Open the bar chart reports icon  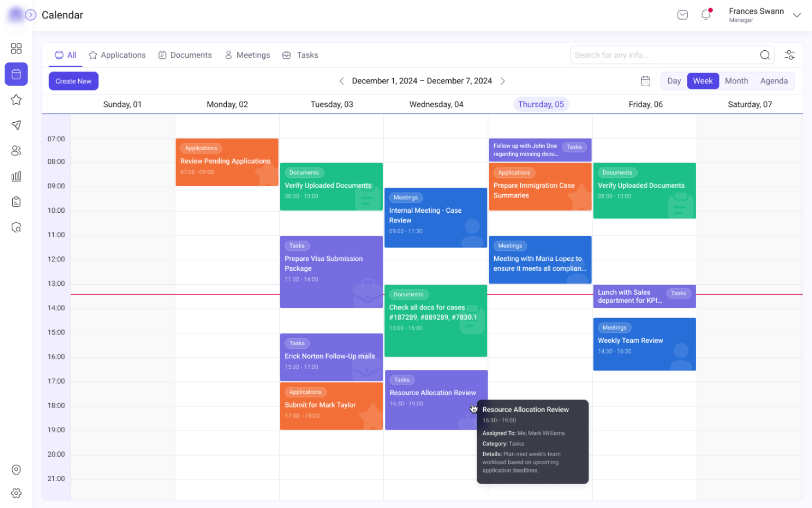click(16, 176)
